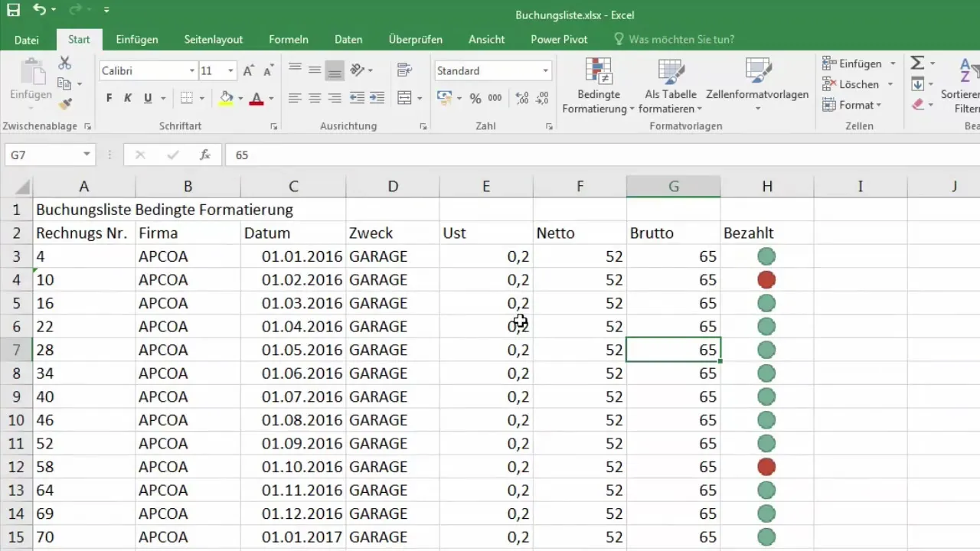Switch to the Einfügen ribbon tab
Viewport: 980px width, 551px height.
click(x=137, y=40)
